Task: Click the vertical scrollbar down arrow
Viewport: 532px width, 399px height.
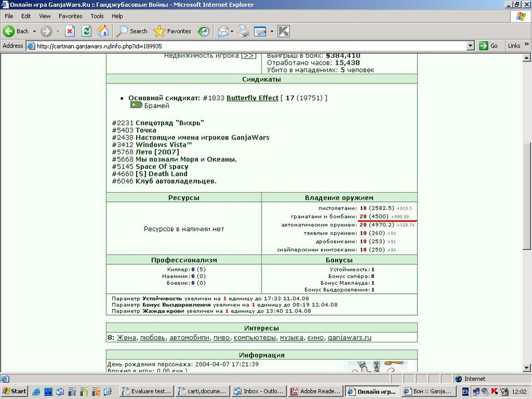Action: point(527,368)
